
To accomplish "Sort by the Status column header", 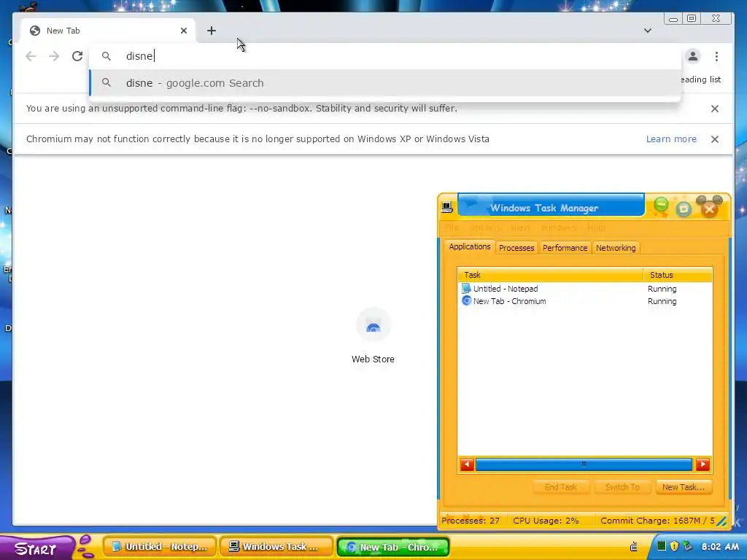I will click(x=678, y=275).
